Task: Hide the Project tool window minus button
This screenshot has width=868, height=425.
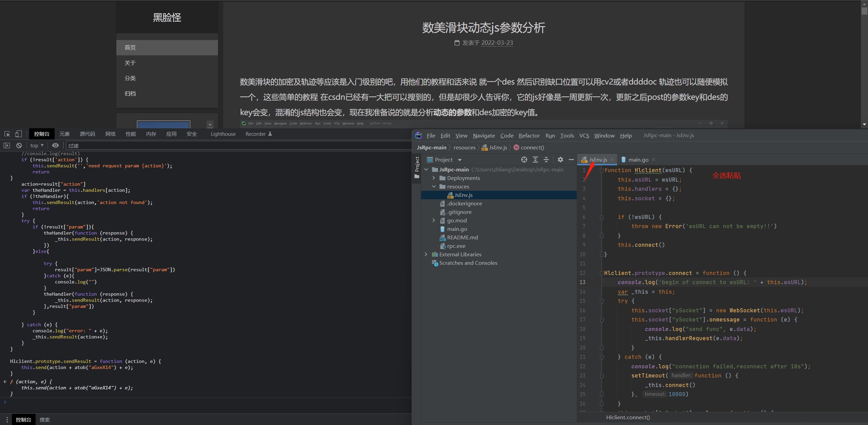Action: [571, 160]
